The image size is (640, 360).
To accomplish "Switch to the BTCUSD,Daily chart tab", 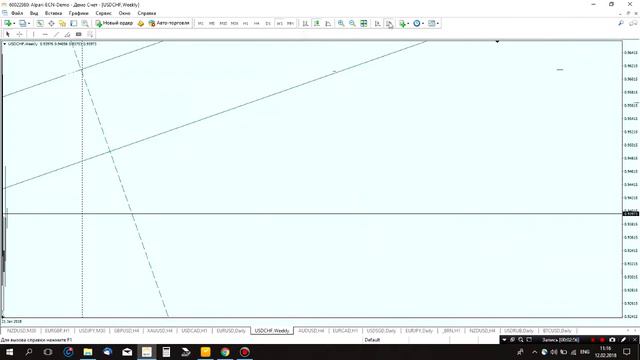I will click(557, 331).
